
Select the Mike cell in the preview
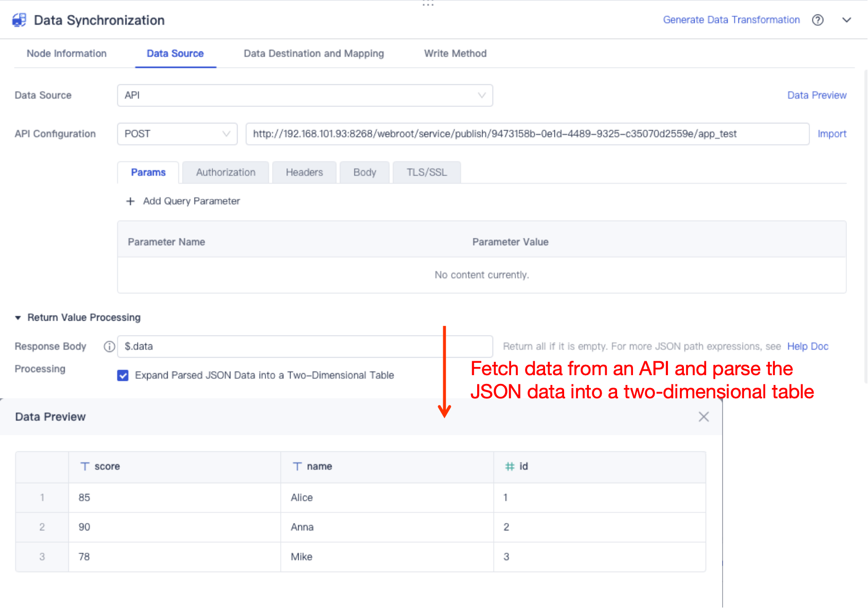(x=387, y=557)
